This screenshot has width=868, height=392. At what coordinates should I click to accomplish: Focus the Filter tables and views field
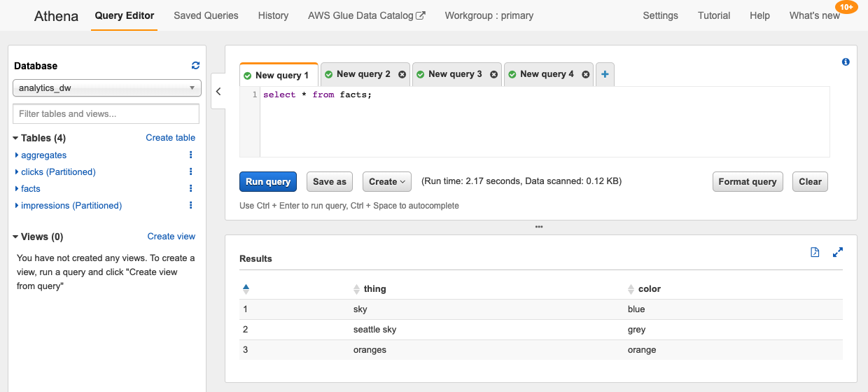106,113
